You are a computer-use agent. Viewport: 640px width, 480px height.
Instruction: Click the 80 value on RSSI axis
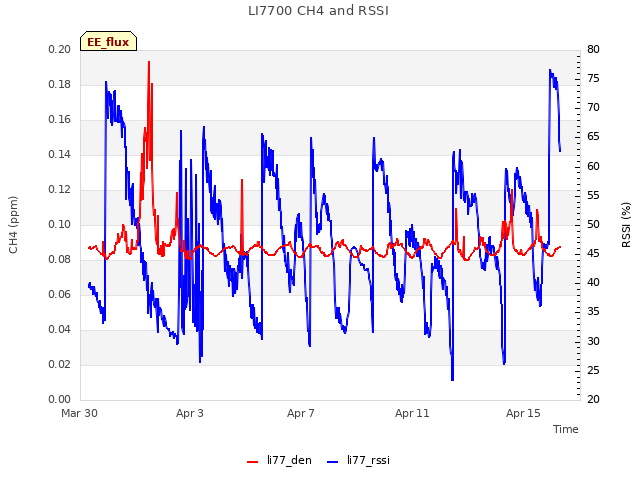click(x=593, y=49)
